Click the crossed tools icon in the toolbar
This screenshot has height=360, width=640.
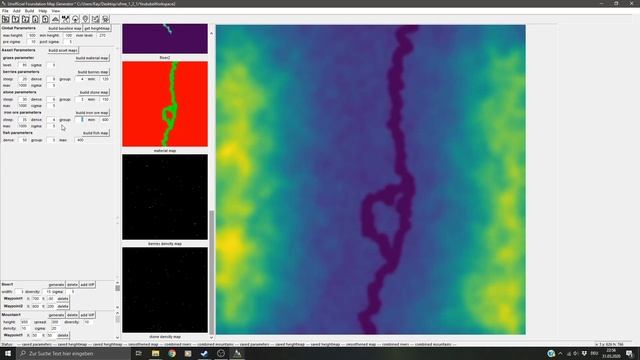65,19
